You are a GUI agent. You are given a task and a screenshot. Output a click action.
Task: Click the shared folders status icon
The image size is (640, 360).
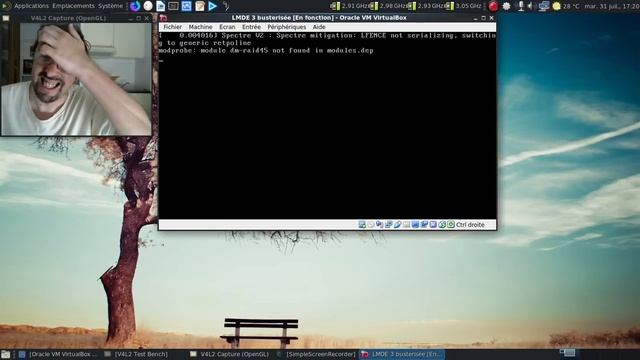[407, 224]
